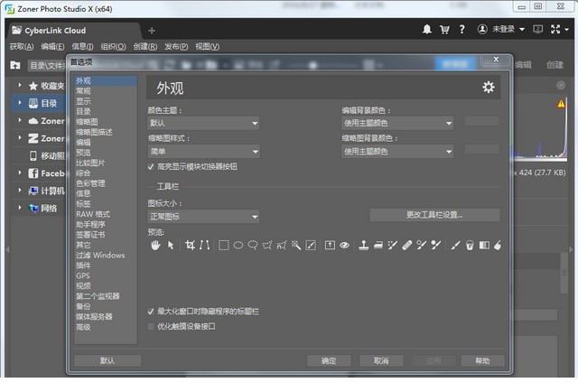Click the histogram warning triangle icon

click(561, 104)
